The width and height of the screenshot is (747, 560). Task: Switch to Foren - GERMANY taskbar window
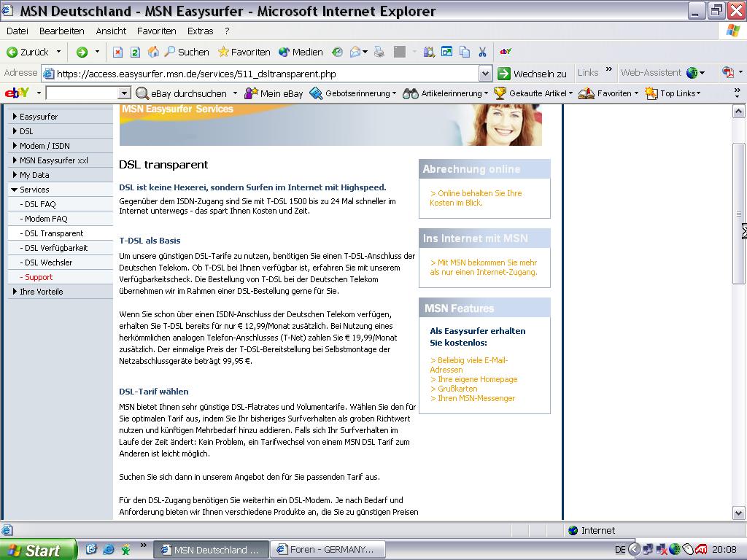[x=327, y=550]
